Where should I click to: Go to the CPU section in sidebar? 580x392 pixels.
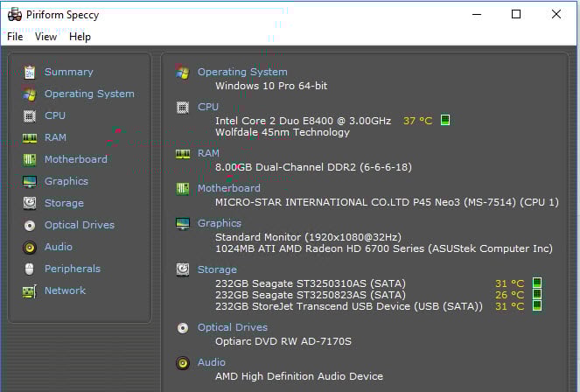click(55, 115)
